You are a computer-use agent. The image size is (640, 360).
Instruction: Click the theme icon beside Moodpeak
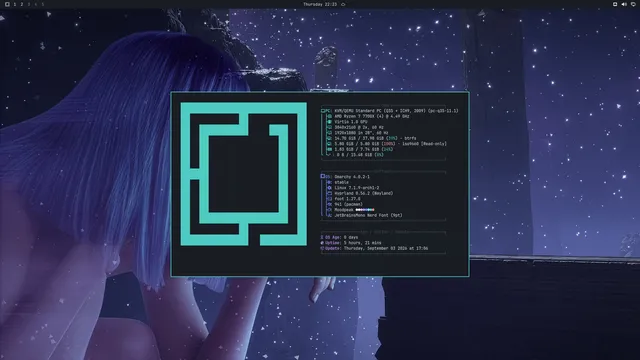coord(329,210)
